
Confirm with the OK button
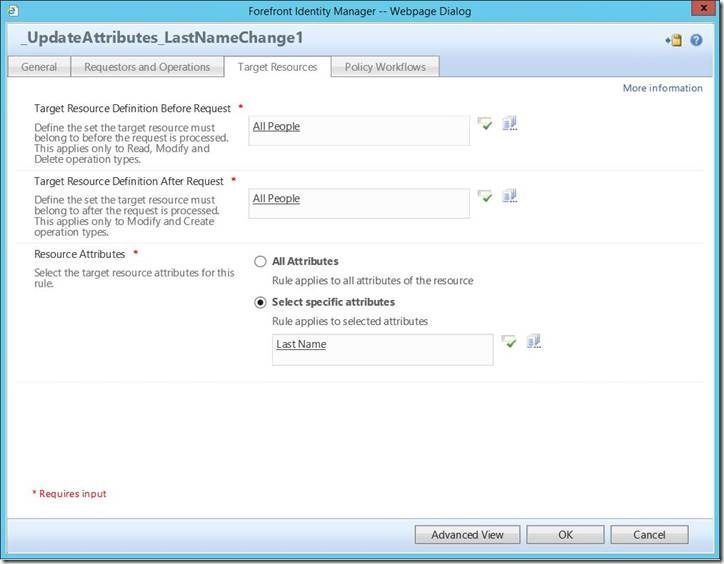point(565,534)
